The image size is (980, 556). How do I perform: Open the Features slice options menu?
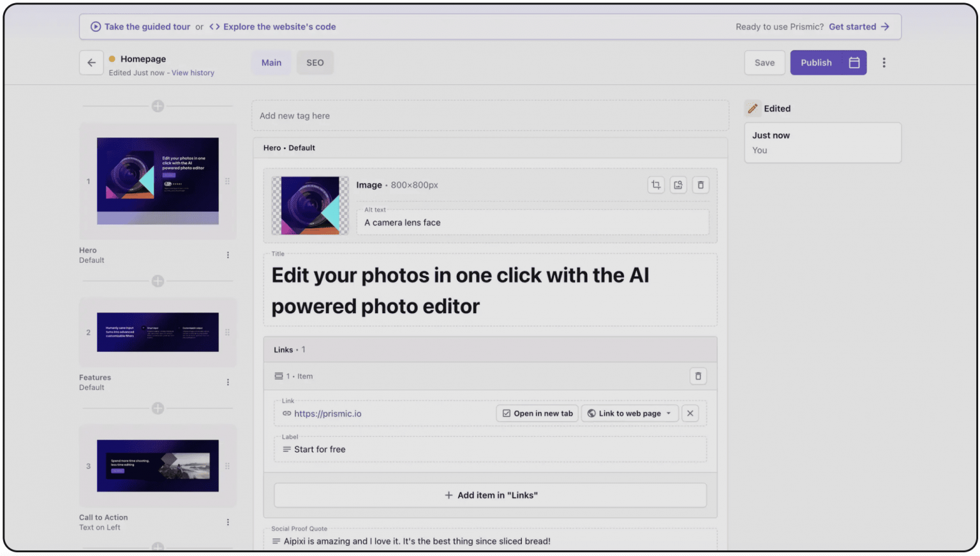point(228,382)
